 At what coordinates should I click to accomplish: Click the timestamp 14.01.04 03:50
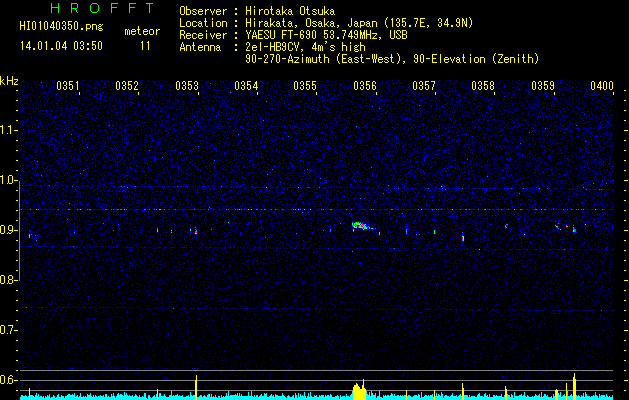(61, 46)
